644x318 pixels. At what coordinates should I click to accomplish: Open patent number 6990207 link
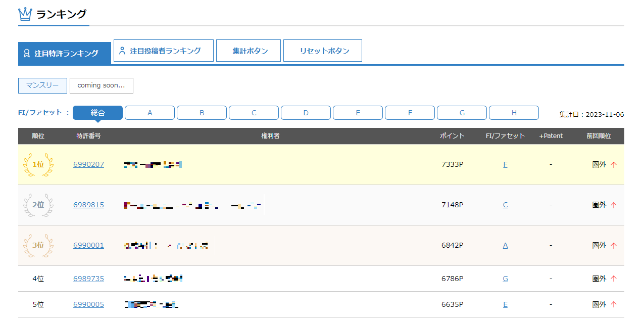coord(88,164)
